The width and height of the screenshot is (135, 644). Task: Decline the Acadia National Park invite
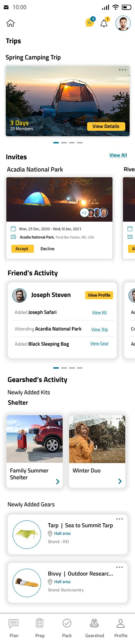[48, 249]
